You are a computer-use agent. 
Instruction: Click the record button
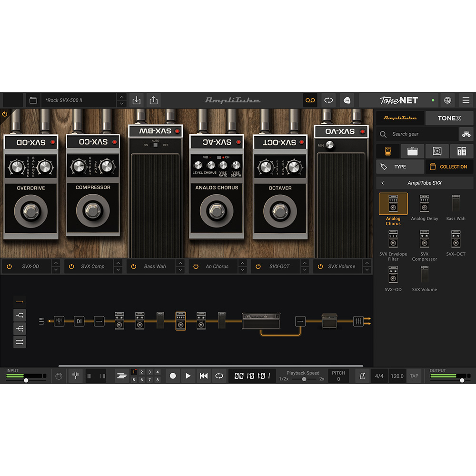[173, 376]
